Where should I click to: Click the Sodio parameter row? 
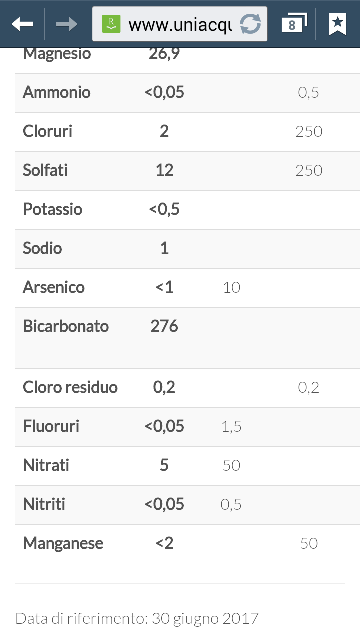tap(187, 249)
